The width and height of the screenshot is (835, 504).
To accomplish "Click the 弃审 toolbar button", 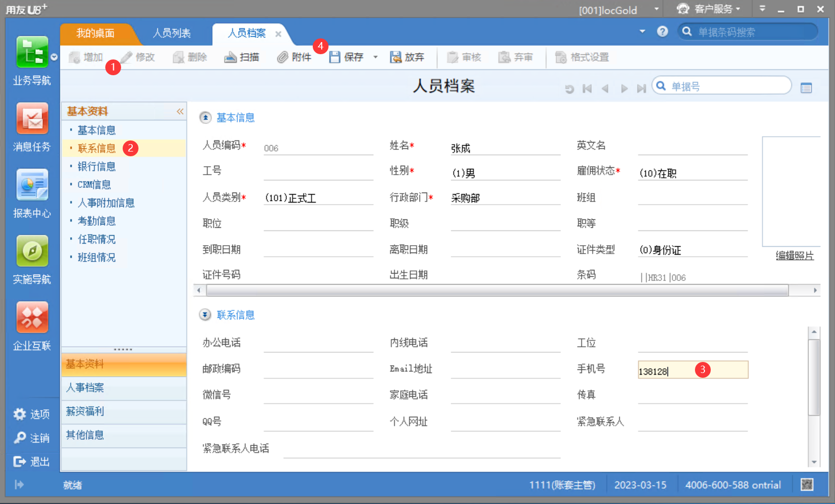I will point(516,57).
